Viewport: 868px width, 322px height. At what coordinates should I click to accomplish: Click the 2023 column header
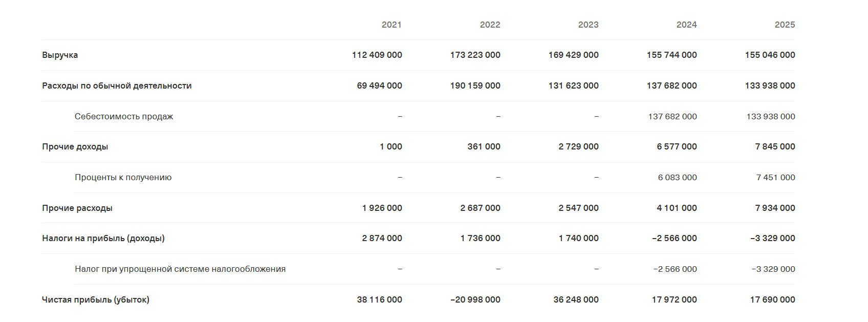coord(588,25)
